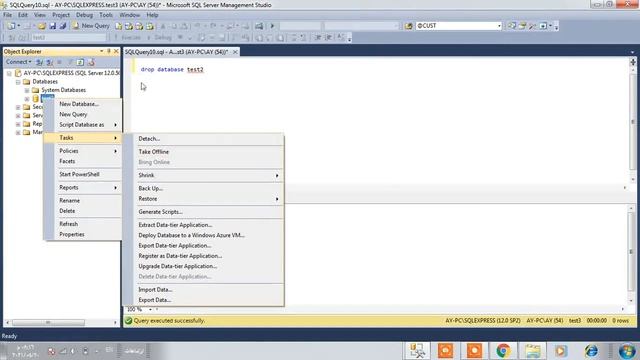Click the Debug button in SQL toolbar
Image resolution: width=640 pixels, height=360 pixels.
[x=160, y=38]
